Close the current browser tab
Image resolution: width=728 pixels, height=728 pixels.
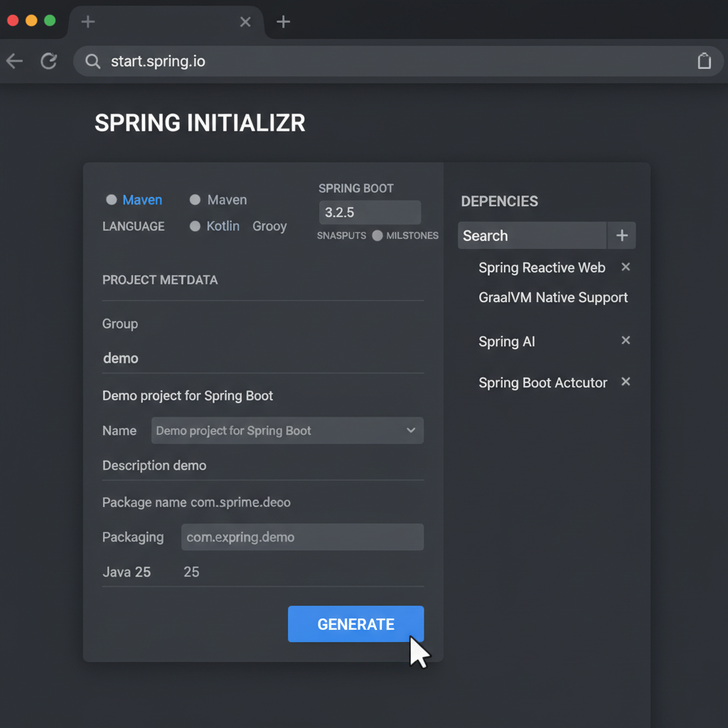245,22
